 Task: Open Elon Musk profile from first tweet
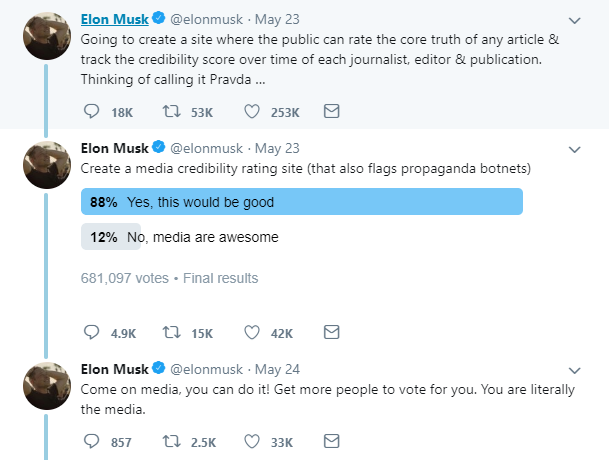(114, 20)
